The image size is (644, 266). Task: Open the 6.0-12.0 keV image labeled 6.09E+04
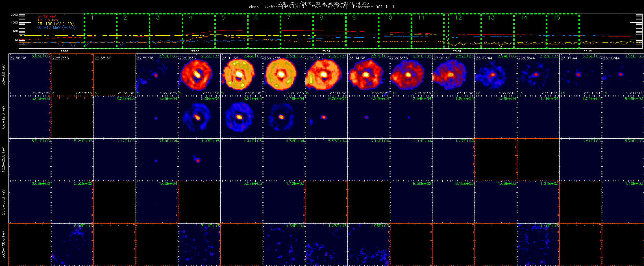(x=326, y=117)
